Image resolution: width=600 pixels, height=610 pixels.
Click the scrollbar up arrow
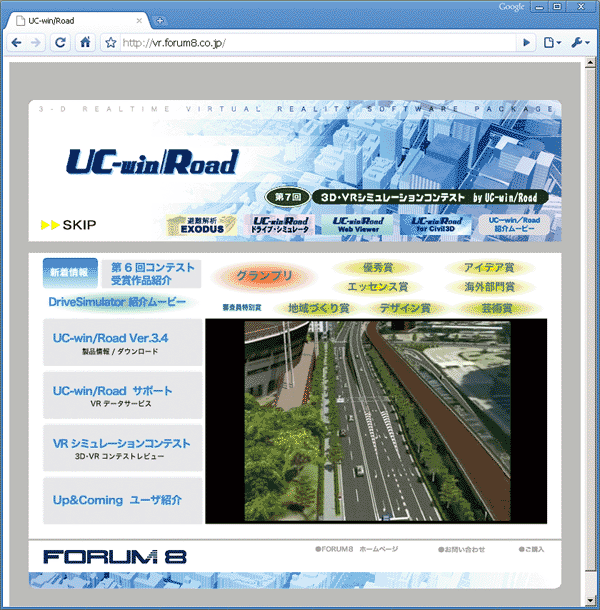590,63
